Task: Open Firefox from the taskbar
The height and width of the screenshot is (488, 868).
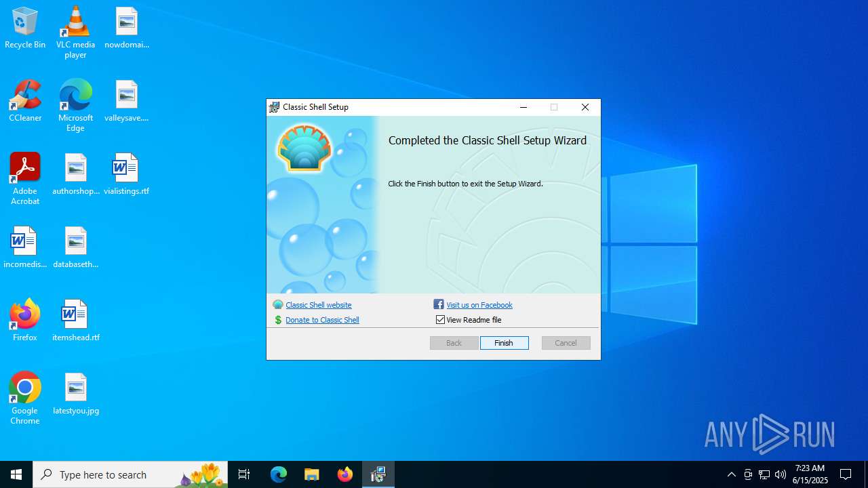Action: [x=345, y=474]
